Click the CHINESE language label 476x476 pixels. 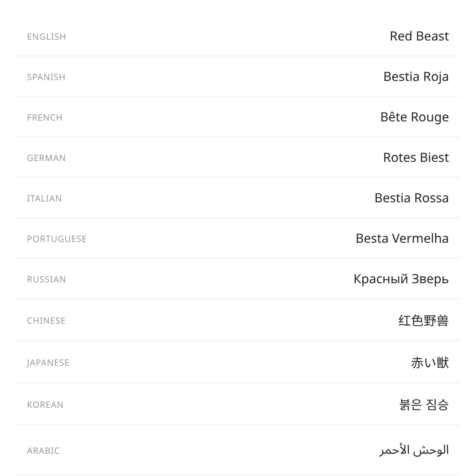46,321
